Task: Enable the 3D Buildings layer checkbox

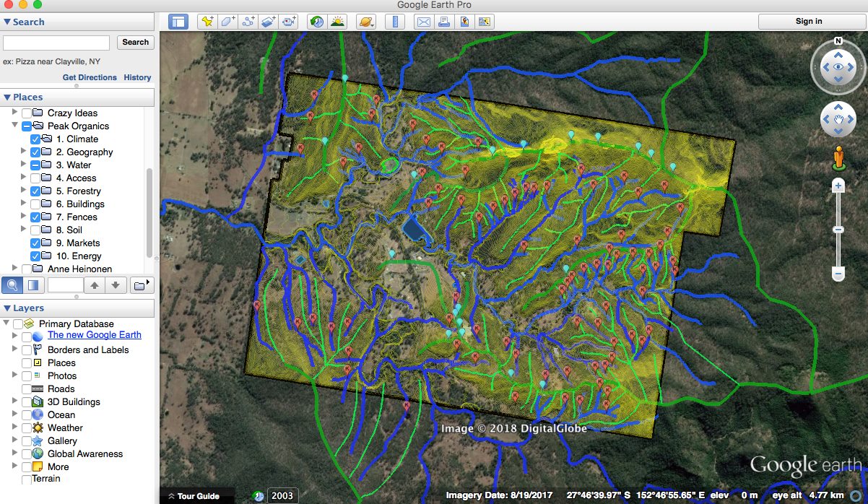Action: click(27, 401)
